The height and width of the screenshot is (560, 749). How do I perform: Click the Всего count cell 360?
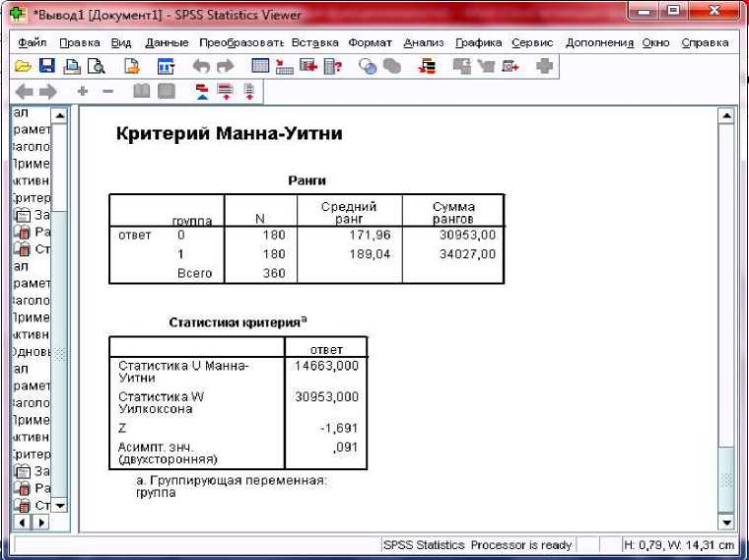274,273
